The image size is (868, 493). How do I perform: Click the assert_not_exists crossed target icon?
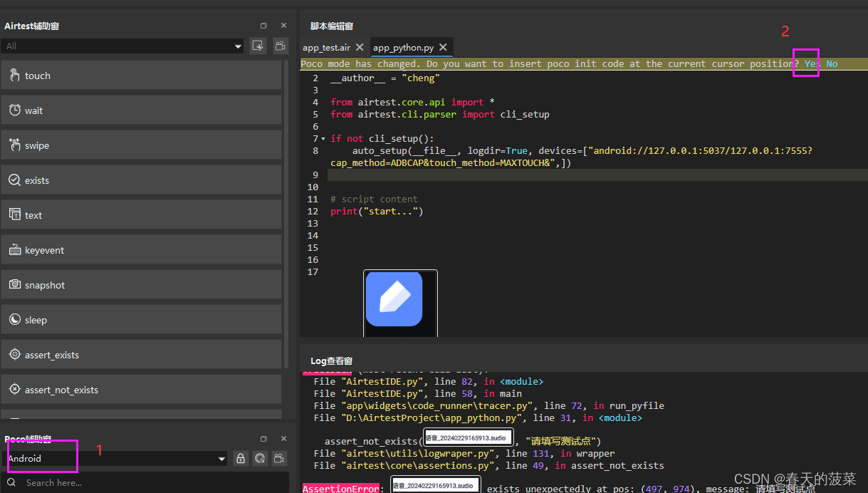pyautogui.click(x=14, y=390)
